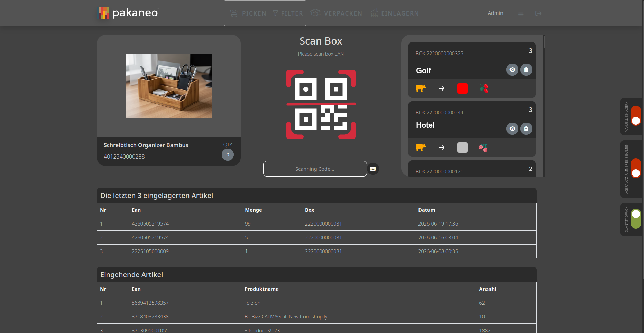Focus the Scanning Code input field
Viewport: 644px width, 333px height.
(x=315, y=169)
